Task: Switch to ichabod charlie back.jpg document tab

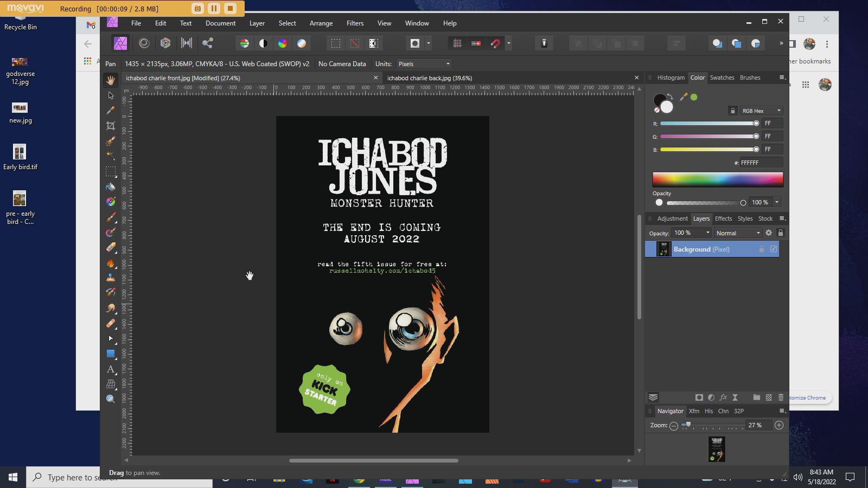Action: point(429,78)
